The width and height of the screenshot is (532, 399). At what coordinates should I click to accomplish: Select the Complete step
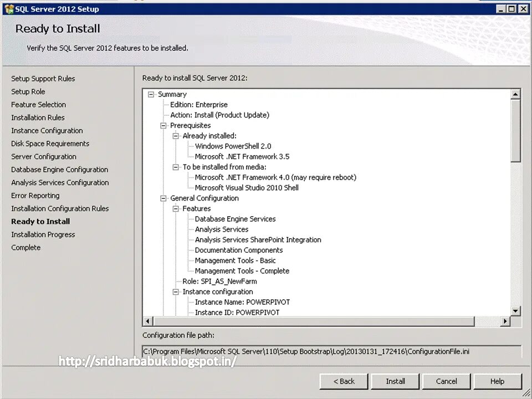[x=26, y=248]
